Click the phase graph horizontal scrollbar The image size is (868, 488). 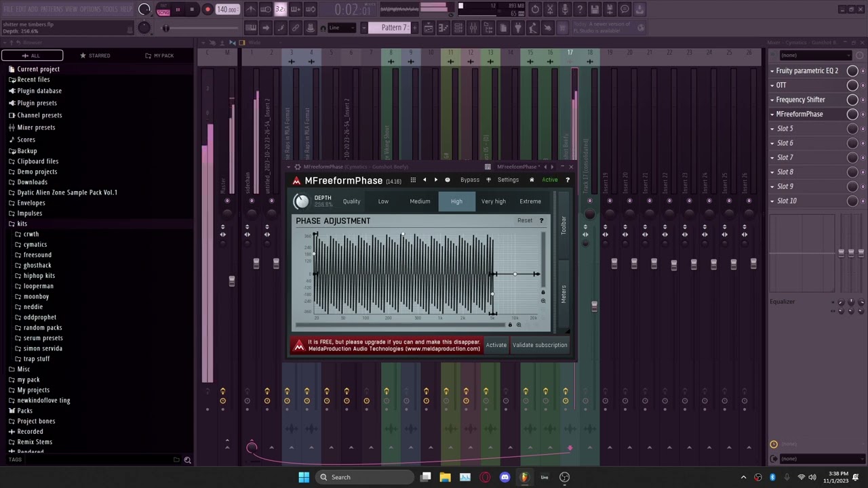tap(400, 325)
